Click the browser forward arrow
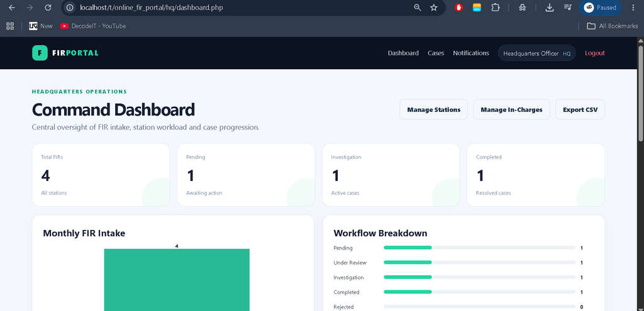 [x=30, y=8]
